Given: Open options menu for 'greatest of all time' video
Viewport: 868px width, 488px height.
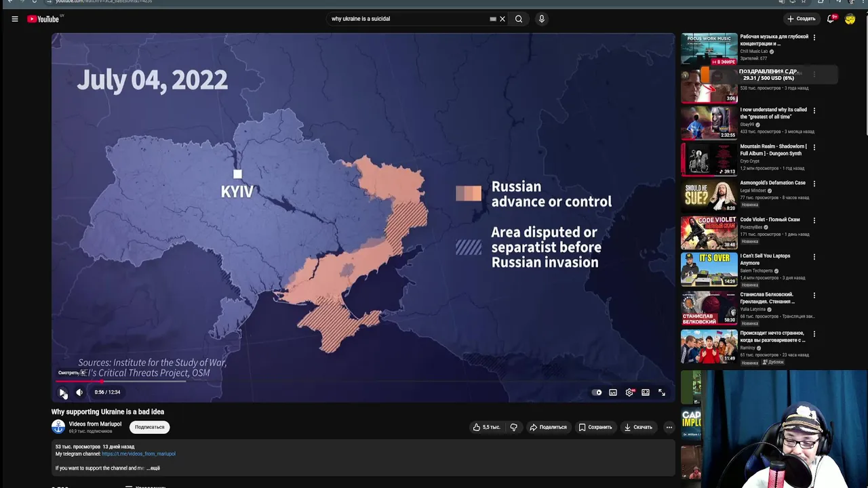Looking at the screenshot, I should point(814,110).
